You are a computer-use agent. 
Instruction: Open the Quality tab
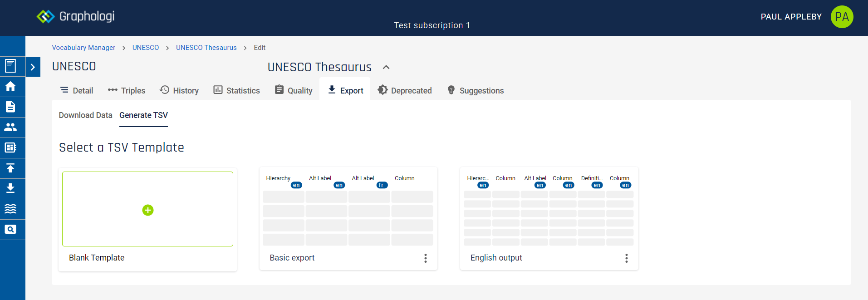pyautogui.click(x=294, y=90)
